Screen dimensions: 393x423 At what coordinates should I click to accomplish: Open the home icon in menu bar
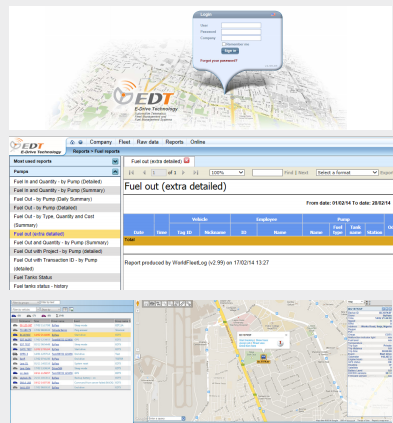pos(72,142)
